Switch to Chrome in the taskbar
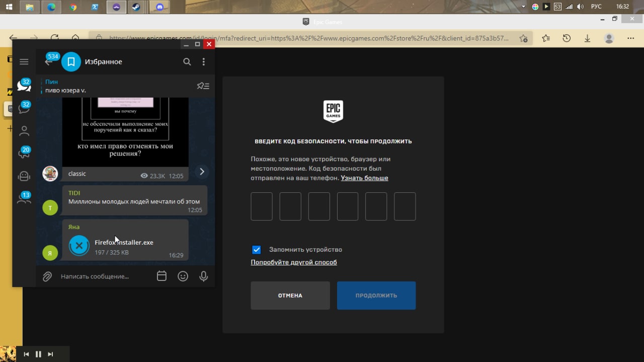Viewport: 644px width, 362px height. (73, 7)
